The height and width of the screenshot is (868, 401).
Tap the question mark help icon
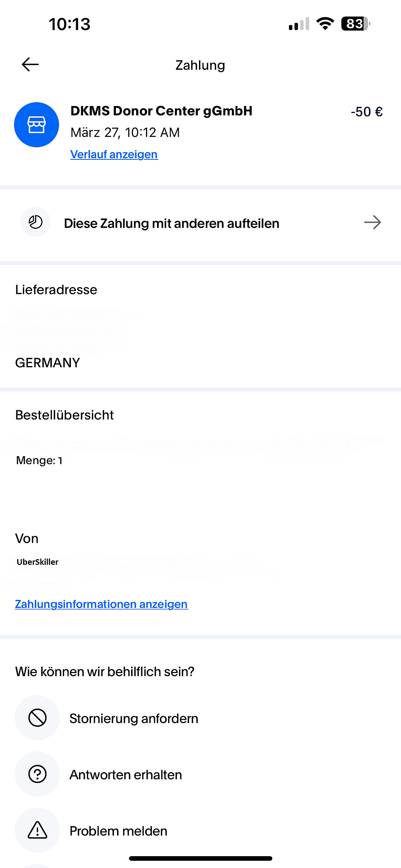[37, 774]
